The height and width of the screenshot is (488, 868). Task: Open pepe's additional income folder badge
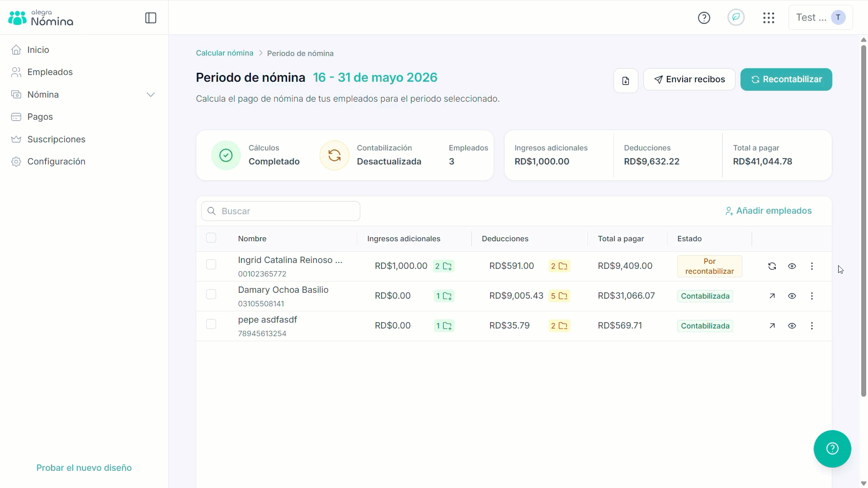(444, 326)
